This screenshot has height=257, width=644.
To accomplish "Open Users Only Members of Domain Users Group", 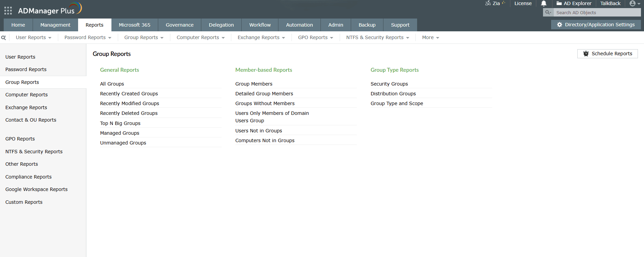I will [x=272, y=117].
